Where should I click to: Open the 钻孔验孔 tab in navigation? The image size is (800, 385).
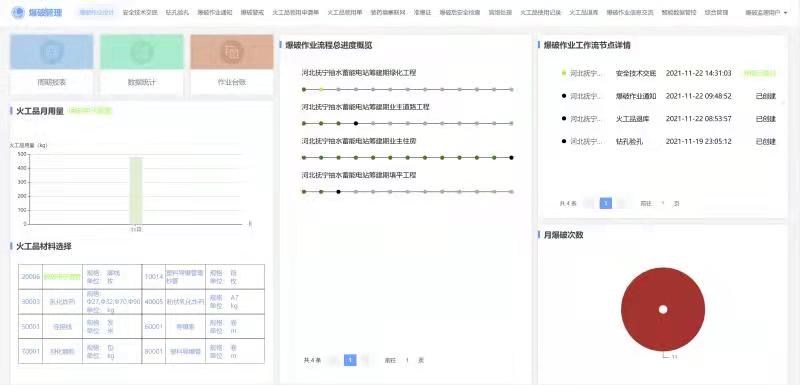[x=178, y=12]
